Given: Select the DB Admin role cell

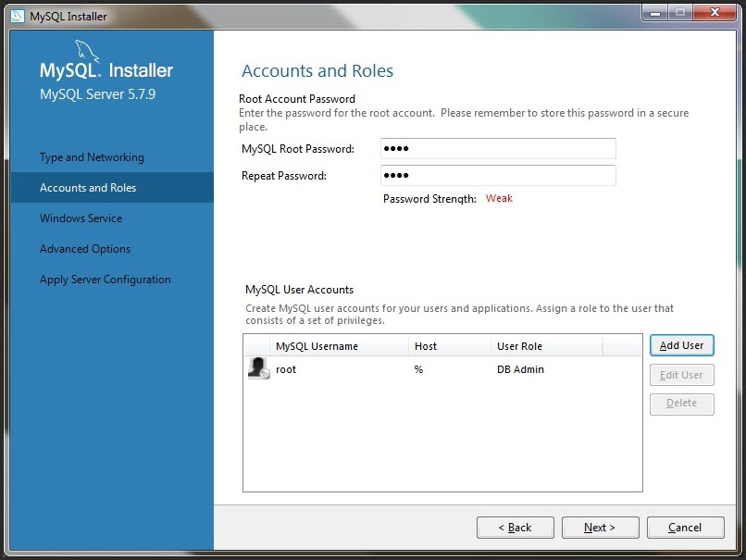Looking at the screenshot, I should (x=520, y=369).
